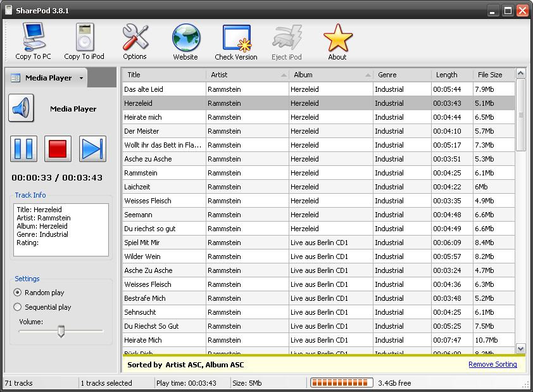Select the 'Wilder Wein' track
This screenshot has width=533, height=392.
click(318, 256)
